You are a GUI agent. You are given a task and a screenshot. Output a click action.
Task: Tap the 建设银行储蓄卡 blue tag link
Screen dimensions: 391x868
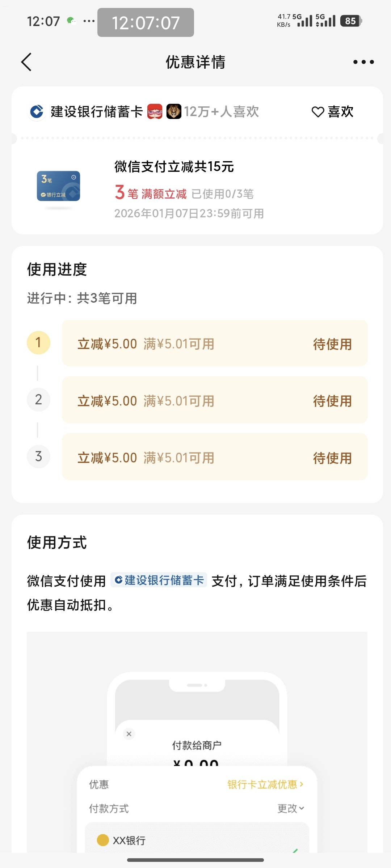(x=159, y=580)
